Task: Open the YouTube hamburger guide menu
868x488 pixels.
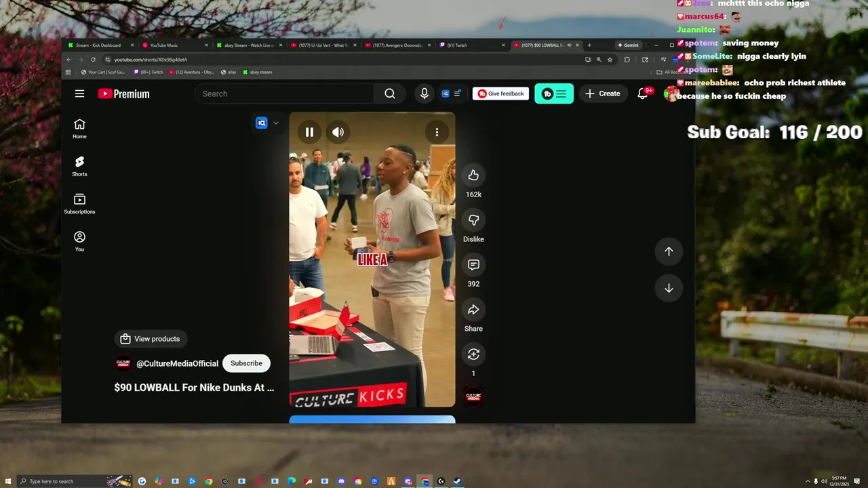Action: 79,94
